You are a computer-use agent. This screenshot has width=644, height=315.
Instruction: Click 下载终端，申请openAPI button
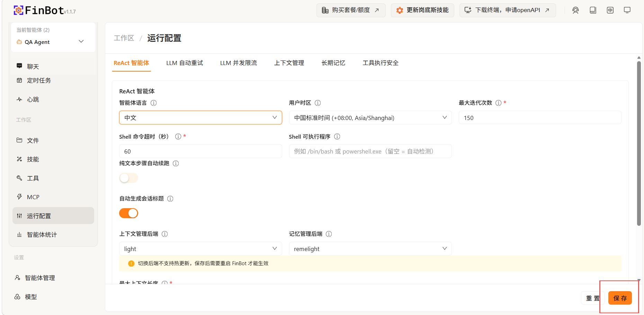coord(508,10)
